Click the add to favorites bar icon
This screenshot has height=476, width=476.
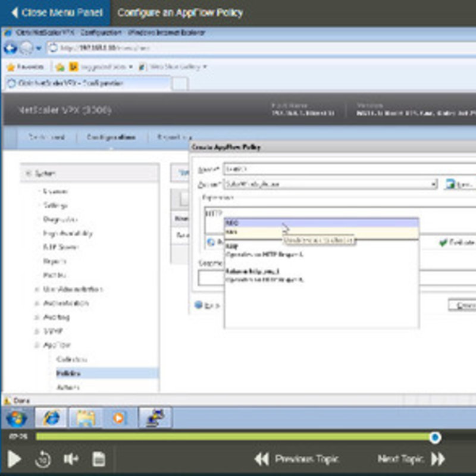click(60, 67)
